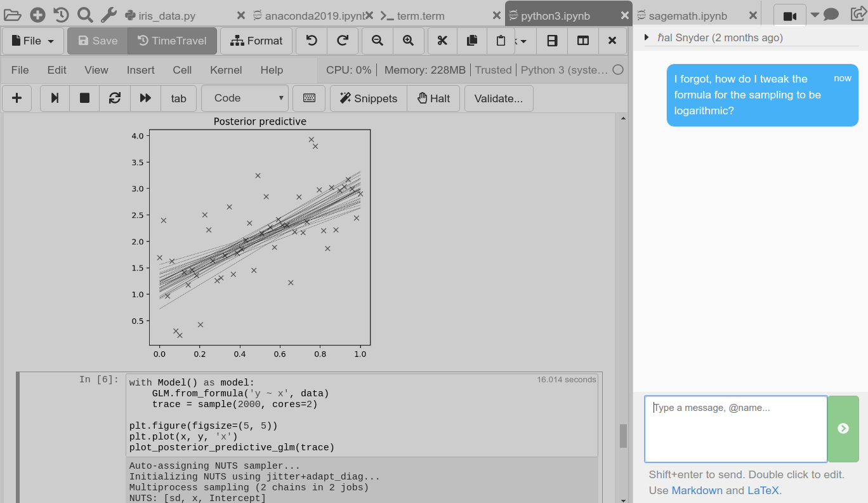Zoom out using the magnifier minus icon

click(x=378, y=41)
